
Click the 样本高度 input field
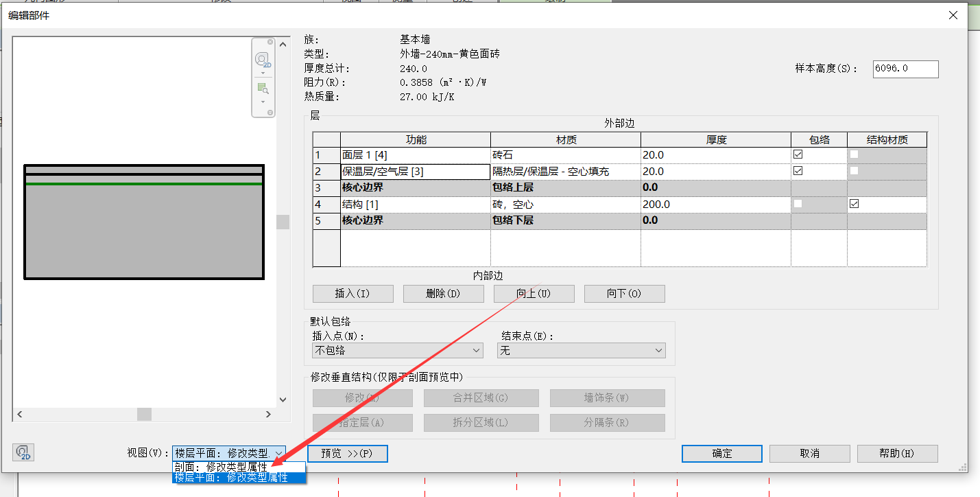(905, 69)
